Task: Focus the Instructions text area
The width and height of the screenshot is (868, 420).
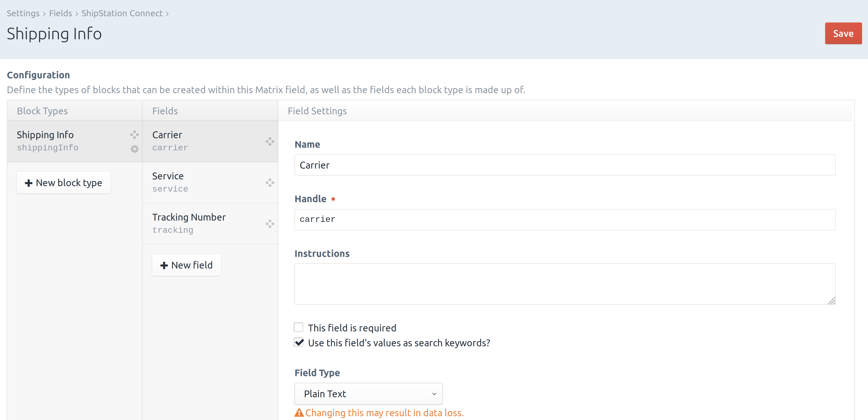Action: 565,284
